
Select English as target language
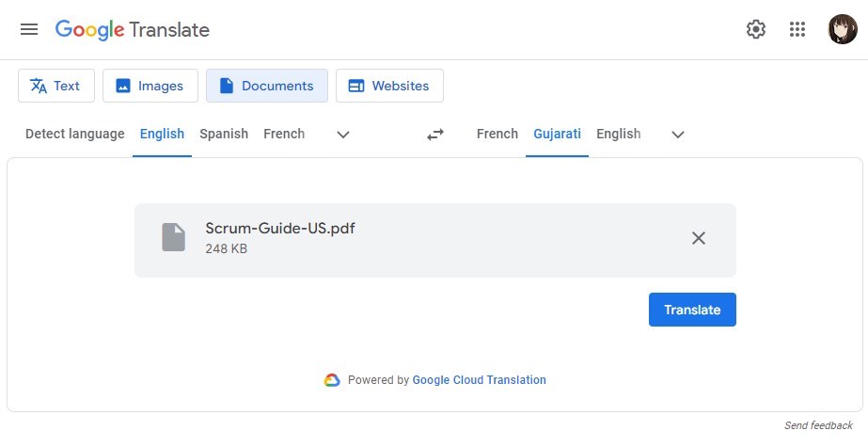tap(619, 134)
